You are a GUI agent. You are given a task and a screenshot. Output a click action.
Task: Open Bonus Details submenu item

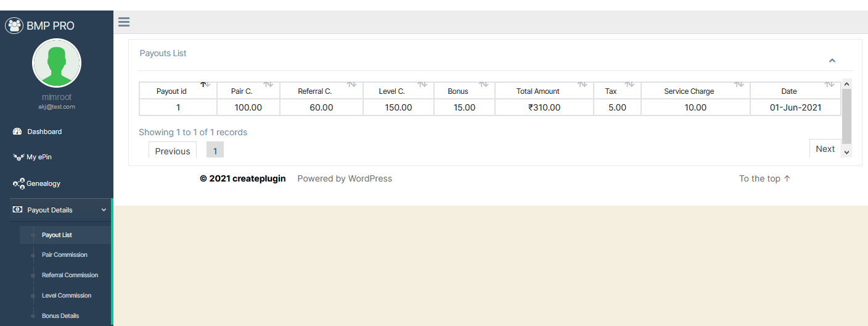coord(60,316)
